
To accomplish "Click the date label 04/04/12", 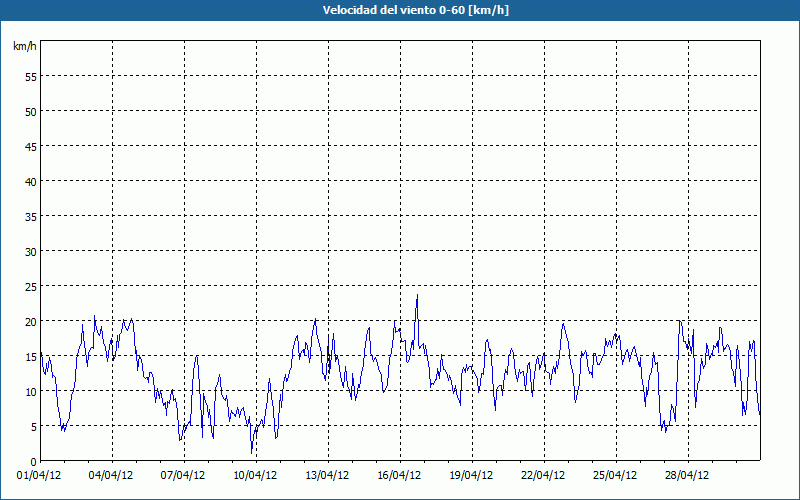I will coord(111,476).
